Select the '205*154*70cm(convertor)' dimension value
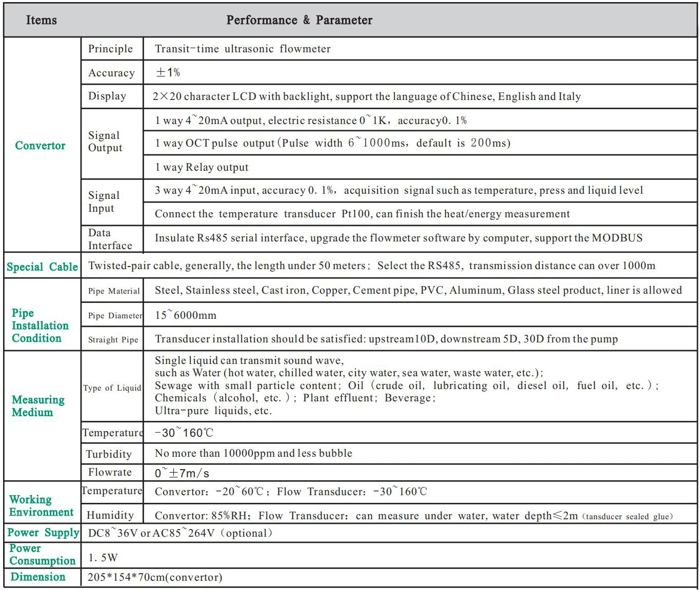This screenshot has height=590, width=700. click(x=155, y=577)
